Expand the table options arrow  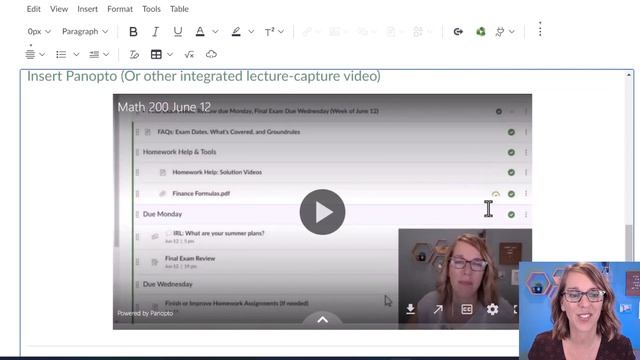click(x=170, y=54)
